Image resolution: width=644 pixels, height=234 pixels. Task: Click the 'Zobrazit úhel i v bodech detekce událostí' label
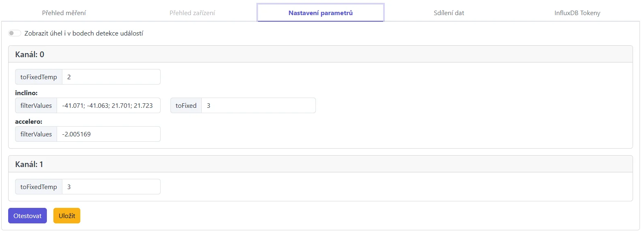coord(84,33)
